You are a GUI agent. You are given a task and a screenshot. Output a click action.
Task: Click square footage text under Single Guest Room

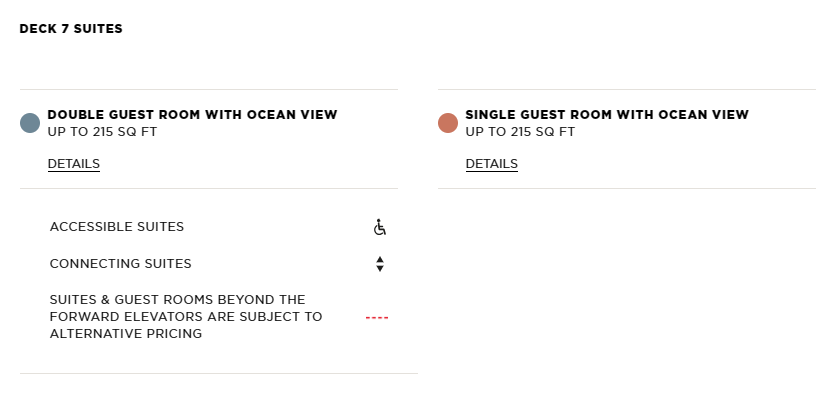click(x=520, y=132)
